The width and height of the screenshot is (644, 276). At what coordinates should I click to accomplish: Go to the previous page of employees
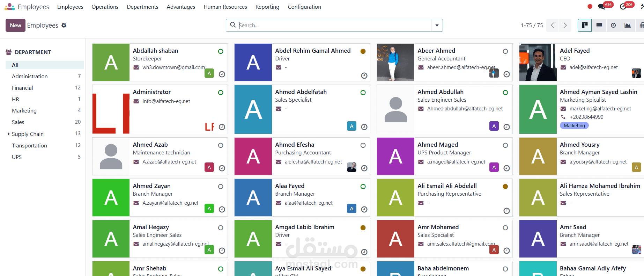click(x=552, y=25)
